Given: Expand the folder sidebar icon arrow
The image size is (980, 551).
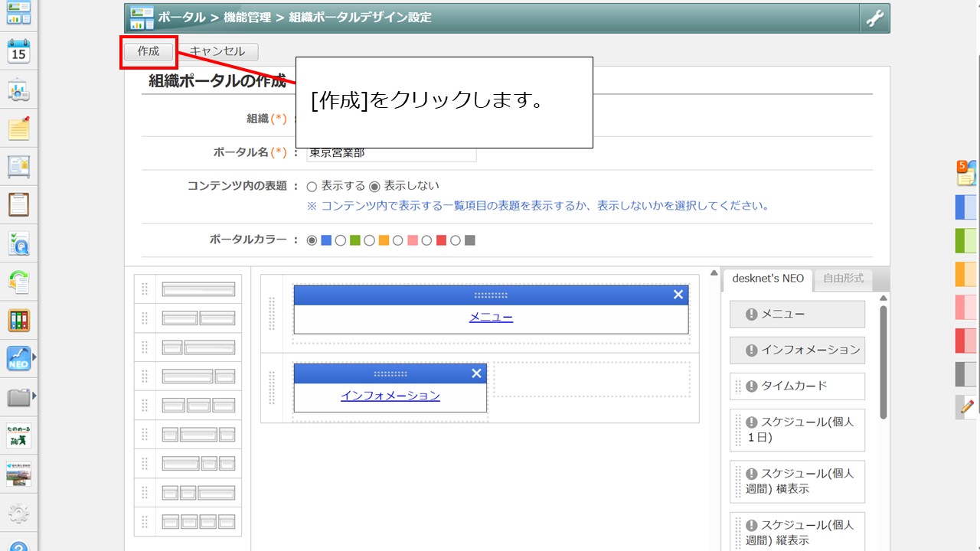Looking at the screenshot, I should pos(34,396).
